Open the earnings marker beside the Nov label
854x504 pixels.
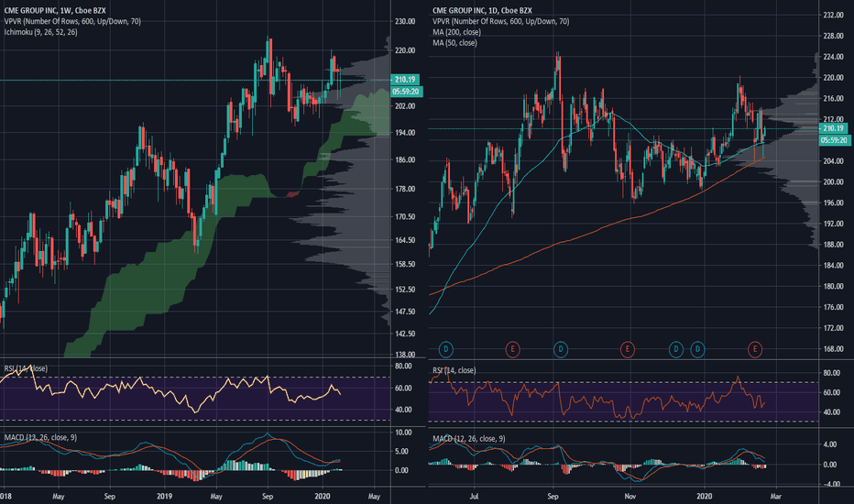[x=628, y=349]
